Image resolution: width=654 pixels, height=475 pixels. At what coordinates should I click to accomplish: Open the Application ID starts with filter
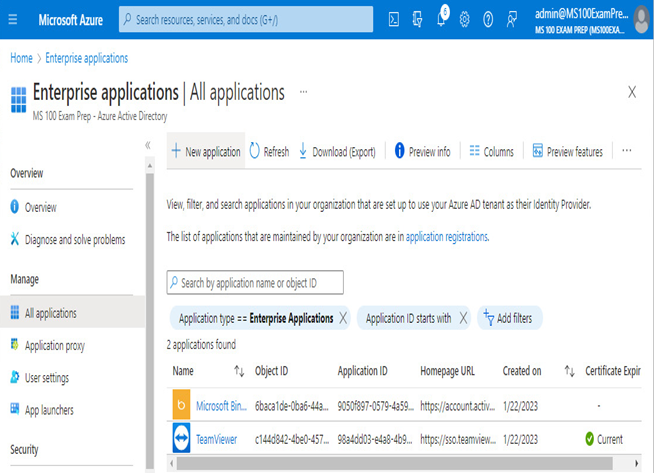click(408, 319)
